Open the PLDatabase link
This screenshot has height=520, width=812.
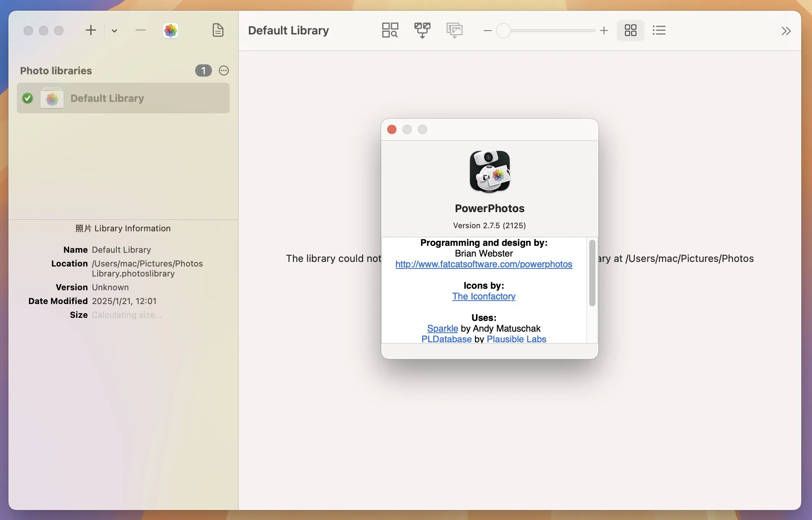point(446,339)
